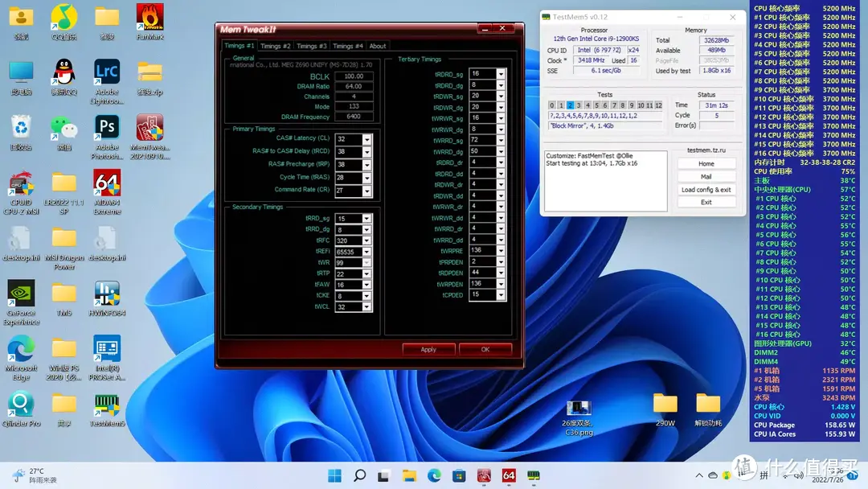Launch the GeForce Experience shortcut
868x489 pixels.
pyautogui.click(x=21, y=302)
